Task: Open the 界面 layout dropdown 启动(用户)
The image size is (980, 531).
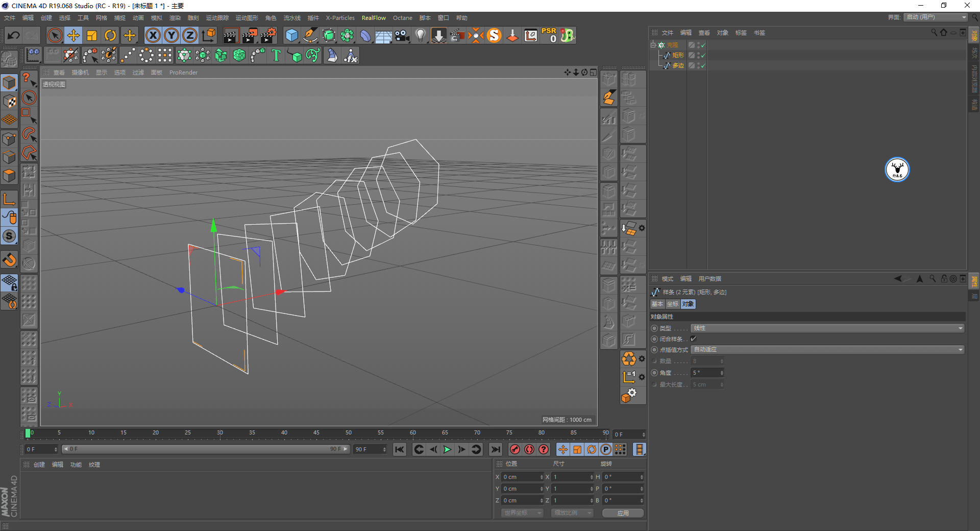Action: pos(936,17)
